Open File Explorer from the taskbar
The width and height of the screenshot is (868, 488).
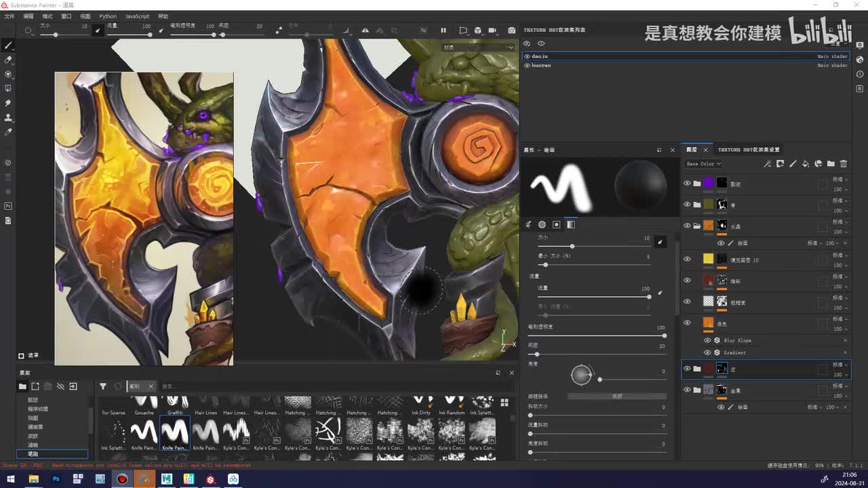pos(33,479)
